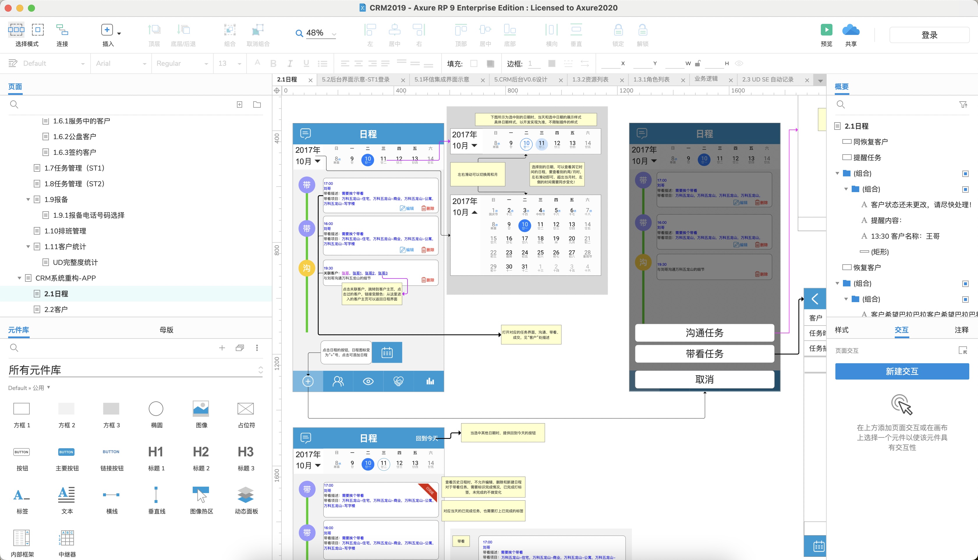Image resolution: width=978 pixels, height=560 pixels.
Task: Add a new page in Pages panel
Action: click(240, 104)
